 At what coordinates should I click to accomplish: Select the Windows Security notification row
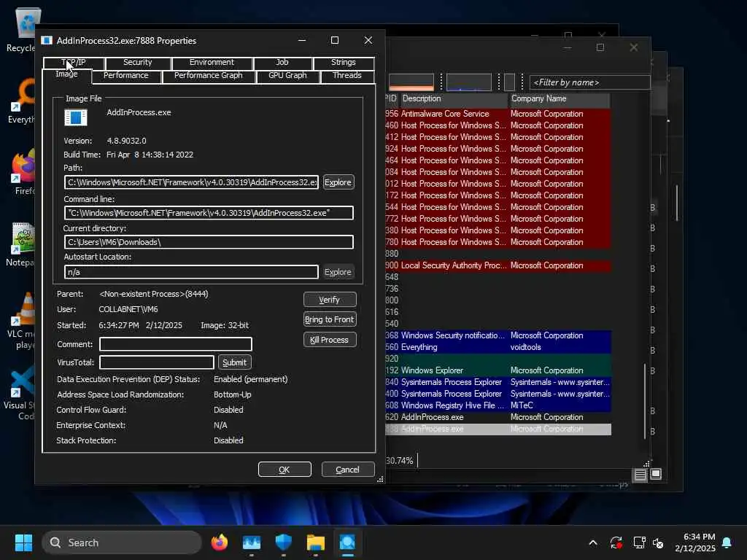pyautogui.click(x=498, y=335)
